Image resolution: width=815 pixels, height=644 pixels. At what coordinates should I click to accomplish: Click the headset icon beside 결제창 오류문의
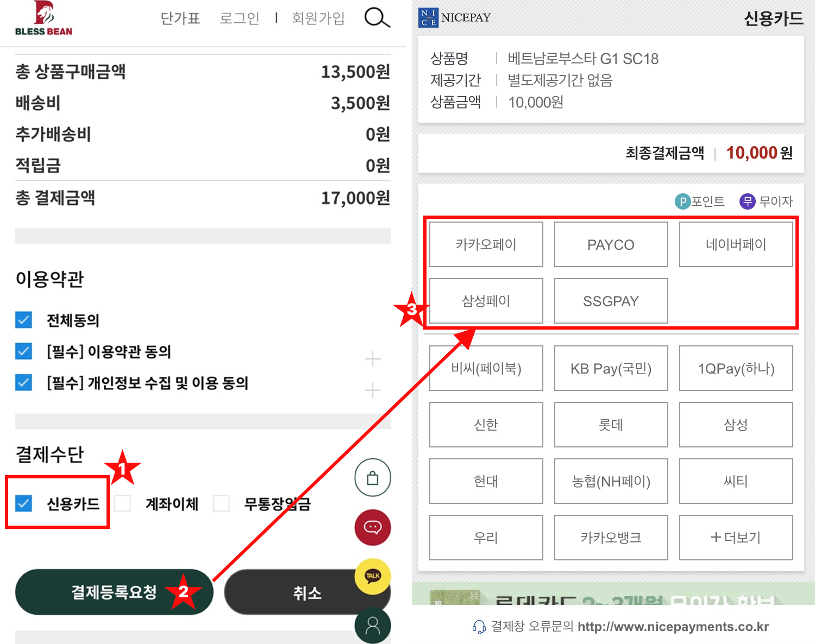click(479, 627)
